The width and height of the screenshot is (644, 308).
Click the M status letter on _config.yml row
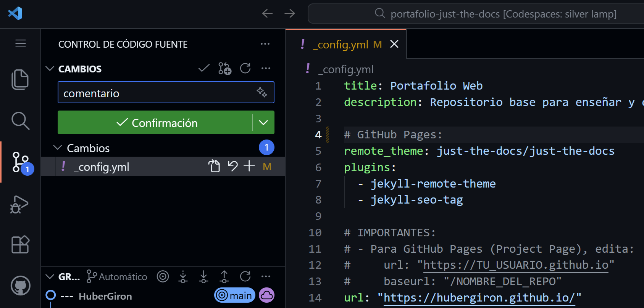coord(267,167)
